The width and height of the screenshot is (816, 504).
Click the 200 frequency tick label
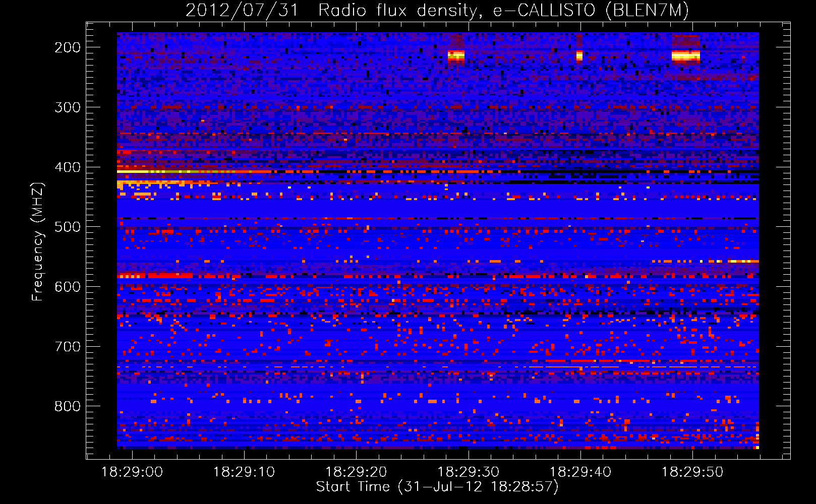pyautogui.click(x=68, y=47)
